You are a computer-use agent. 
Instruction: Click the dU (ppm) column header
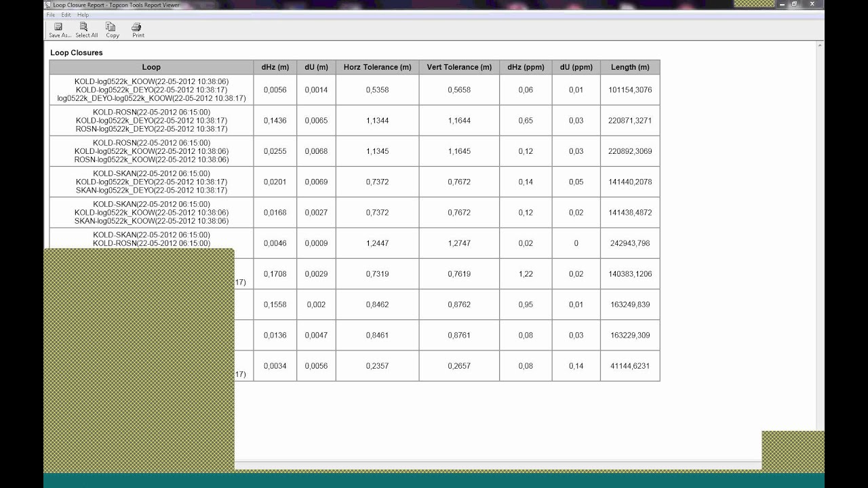576,67
